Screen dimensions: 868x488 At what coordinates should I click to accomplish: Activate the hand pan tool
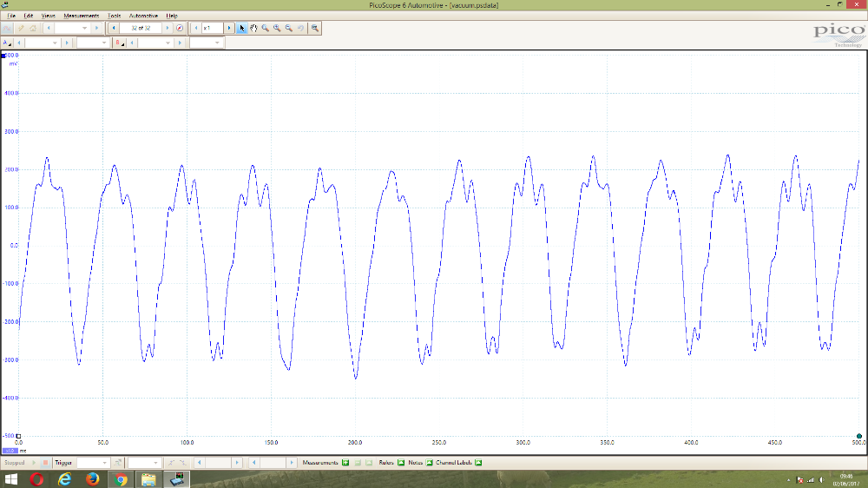pyautogui.click(x=253, y=28)
